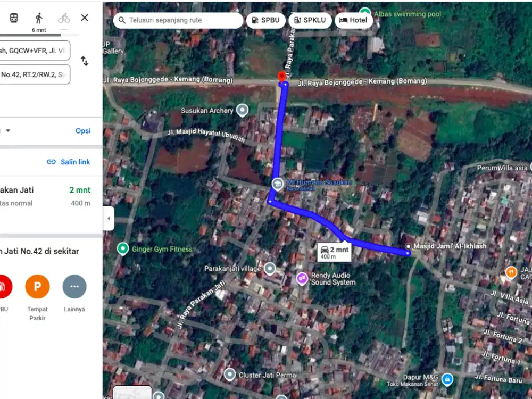Image resolution: width=532 pixels, height=399 pixels.
Task: Click the Susukan Archery map marker
Action: pyautogui.click(x=242, y=110)
